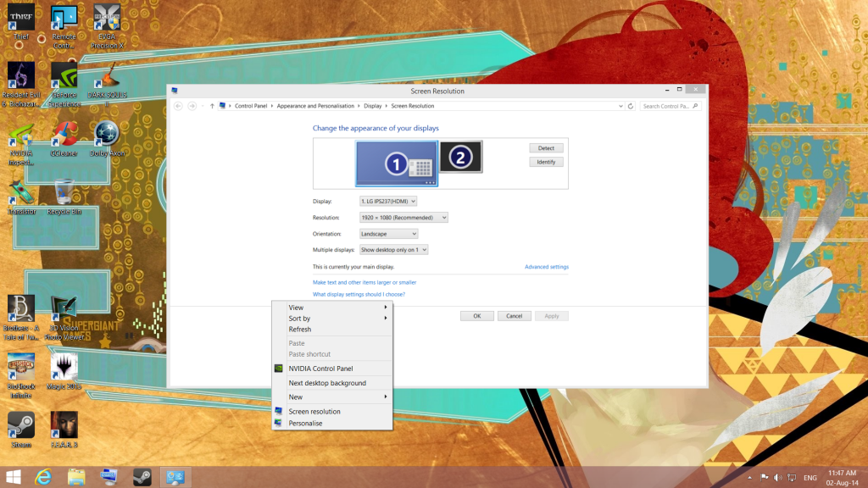
Task: Launch F.E.A.R. 3 desktop icon
Action: [64, 430]
